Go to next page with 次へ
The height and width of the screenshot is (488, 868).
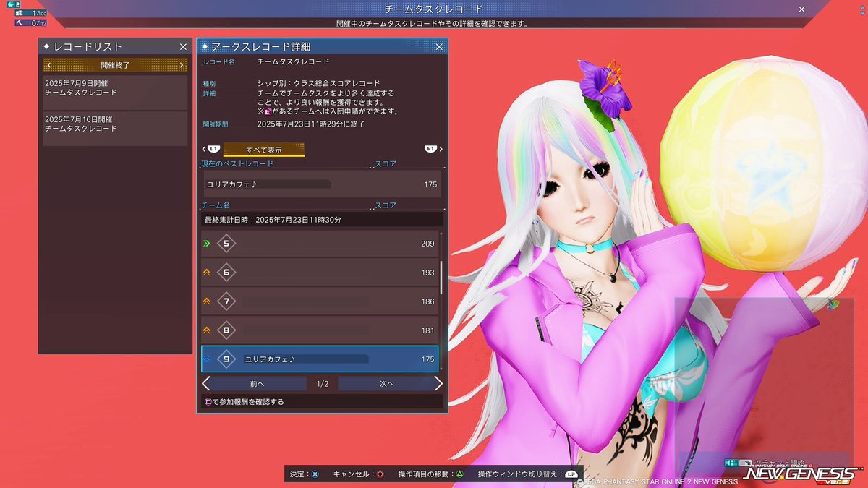click(x=386, y=384)
